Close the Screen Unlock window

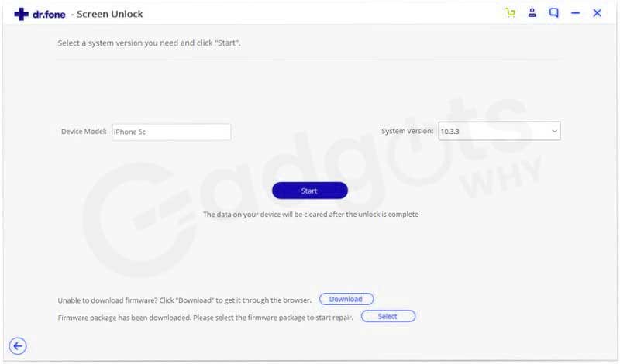597,13
